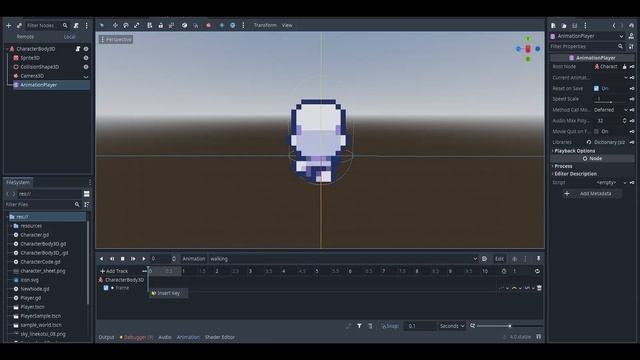Toggle the frame track enabled checkbox

(106, 288)
